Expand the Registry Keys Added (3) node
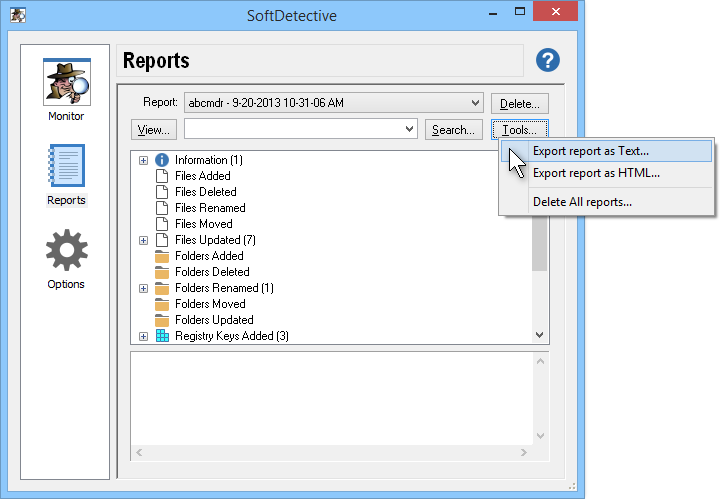Viewport: 720px width, 499px height. point(144,336)
